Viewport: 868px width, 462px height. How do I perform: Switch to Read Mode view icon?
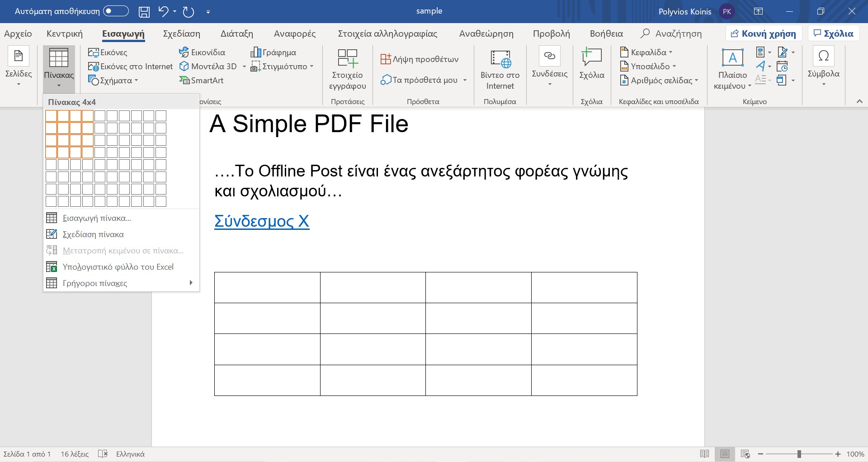click(704, 454)
